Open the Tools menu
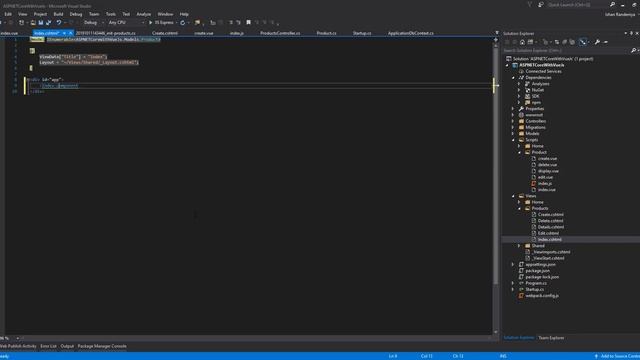The height and width of the screenshot is (360, 640). click(111, 14)
